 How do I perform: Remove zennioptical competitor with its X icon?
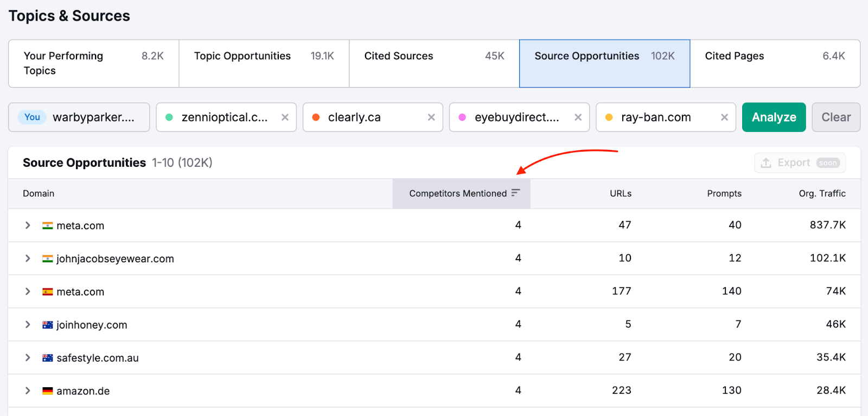285,117
